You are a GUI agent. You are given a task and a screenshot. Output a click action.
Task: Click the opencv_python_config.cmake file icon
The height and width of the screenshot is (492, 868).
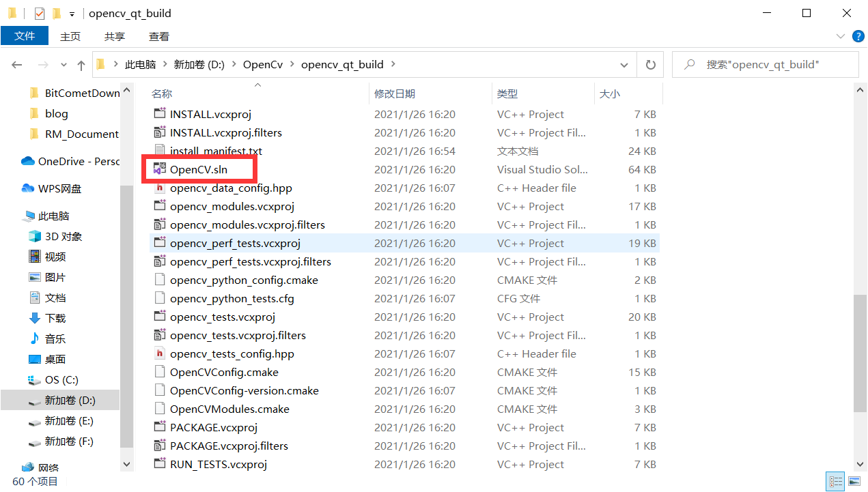(x=160, y=280)
